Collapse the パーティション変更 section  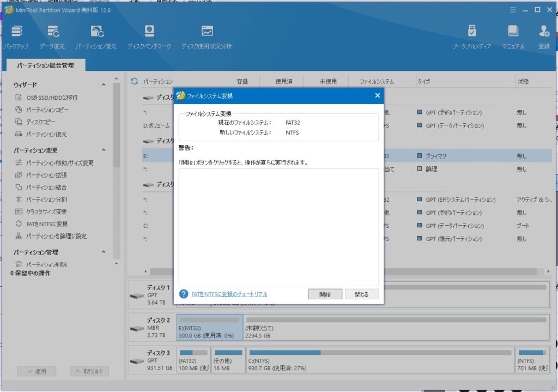(x=104, y=150)
